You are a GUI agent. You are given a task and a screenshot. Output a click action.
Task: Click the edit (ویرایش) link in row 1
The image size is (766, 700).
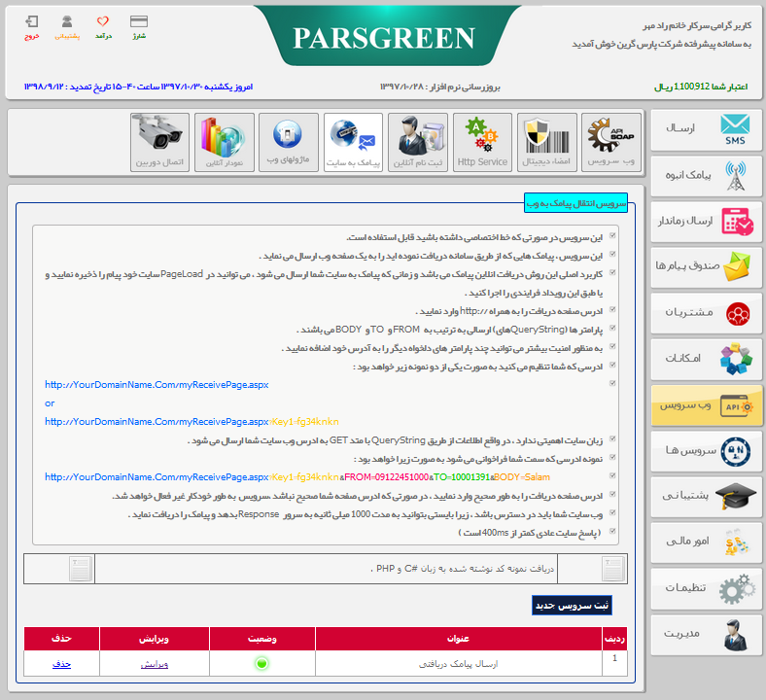tap(155, 664)
